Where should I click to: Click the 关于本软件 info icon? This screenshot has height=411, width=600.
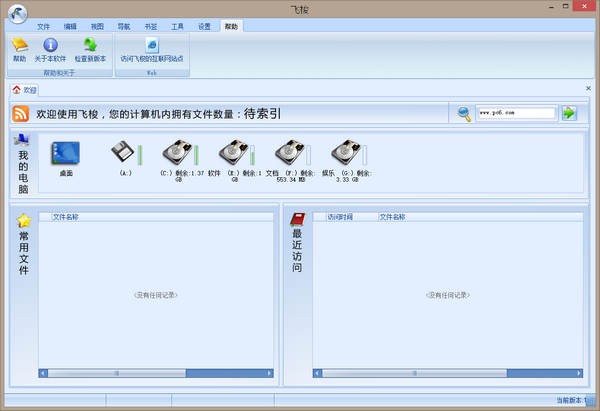tap(50, 45)
